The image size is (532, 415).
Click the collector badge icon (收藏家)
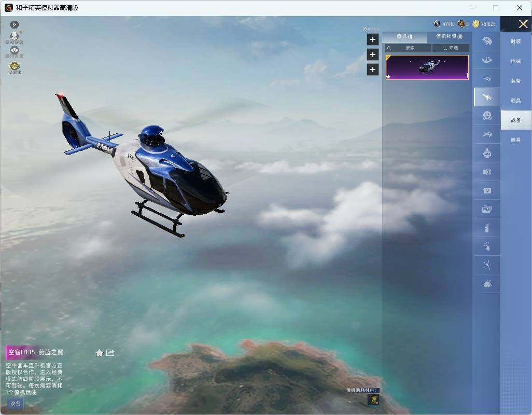pyautogui.click(x=14, y=67)
